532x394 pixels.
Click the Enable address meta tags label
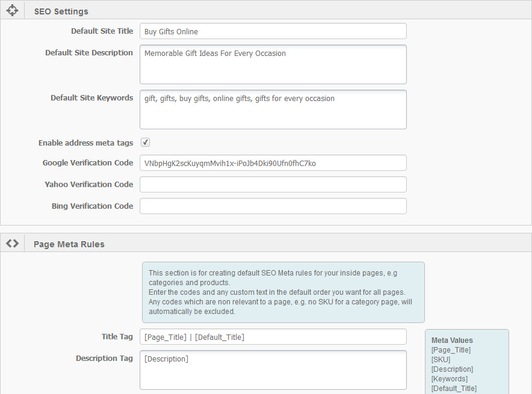coord(86,143)
